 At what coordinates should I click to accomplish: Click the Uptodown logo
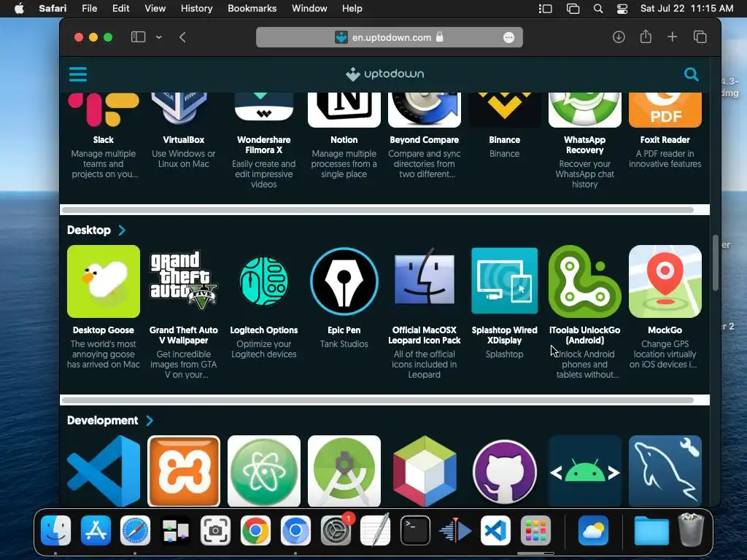385,74
